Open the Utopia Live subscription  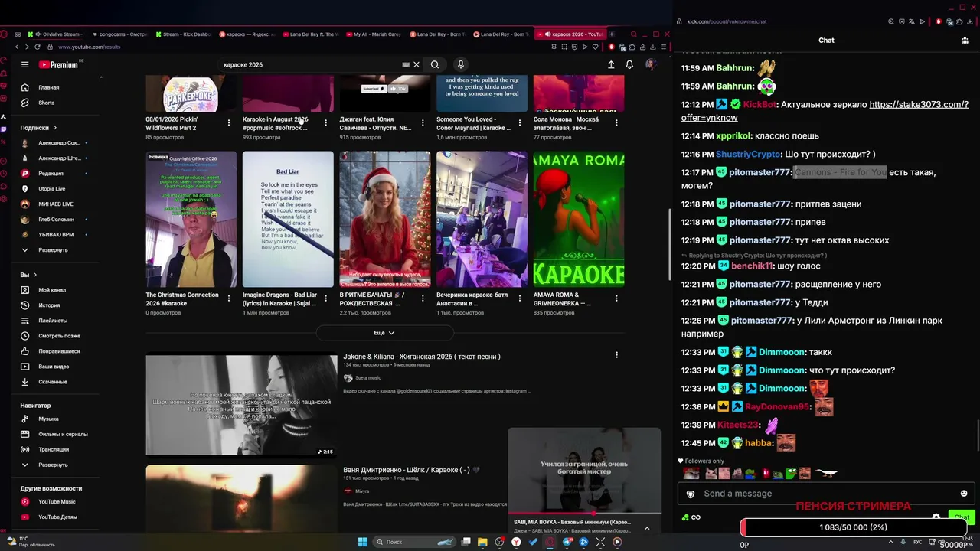click(53, 189)
